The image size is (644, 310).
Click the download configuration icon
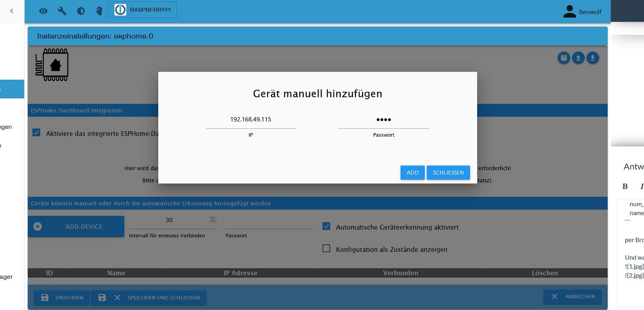point(592,58)
